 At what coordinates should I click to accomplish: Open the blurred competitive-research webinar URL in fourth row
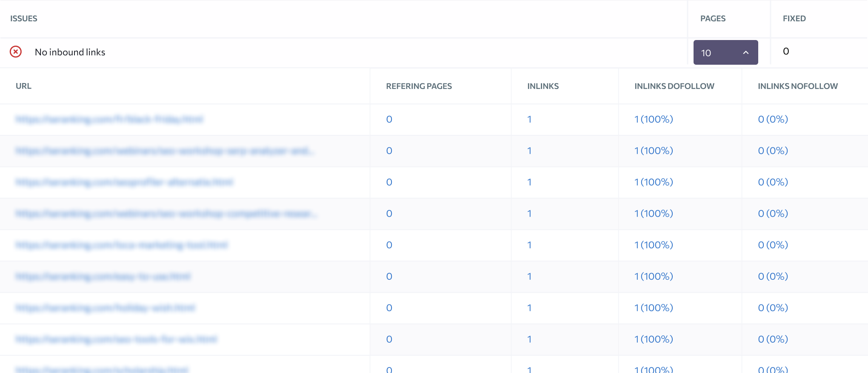pos(166,214)
